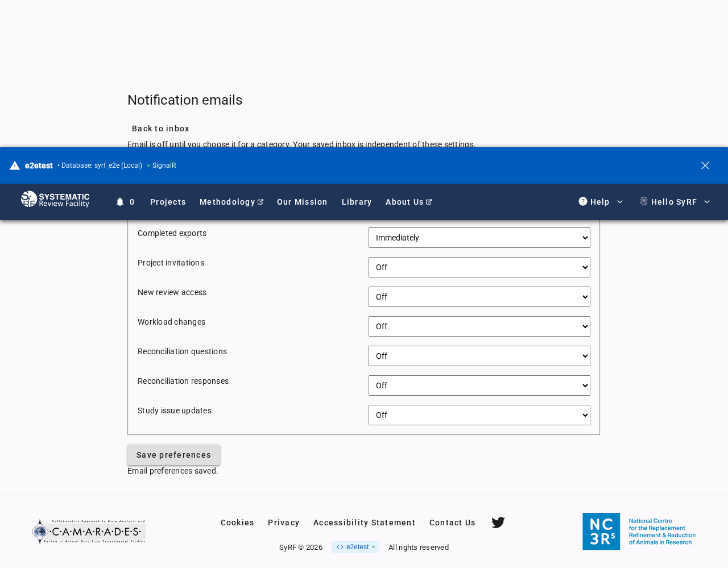
Task: Open the Contact Us footer link
Action: coord(452,523)
